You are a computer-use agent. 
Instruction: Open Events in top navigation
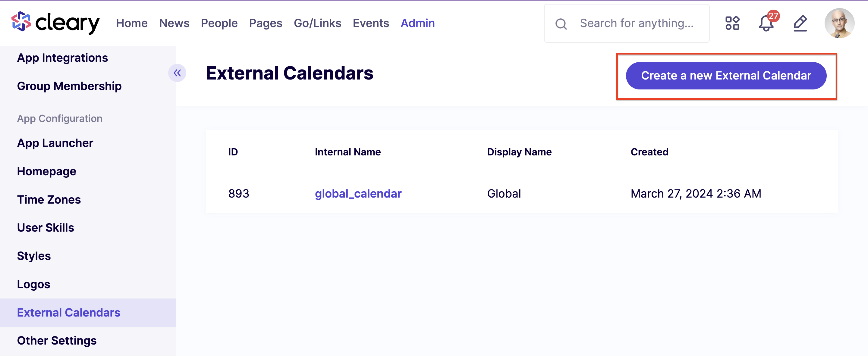(371, 23)
